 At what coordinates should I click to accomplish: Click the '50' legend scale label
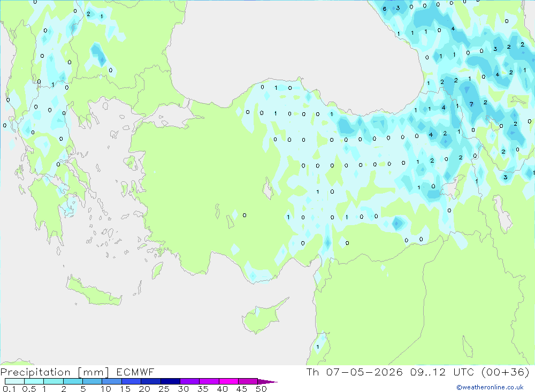(262, 389)
